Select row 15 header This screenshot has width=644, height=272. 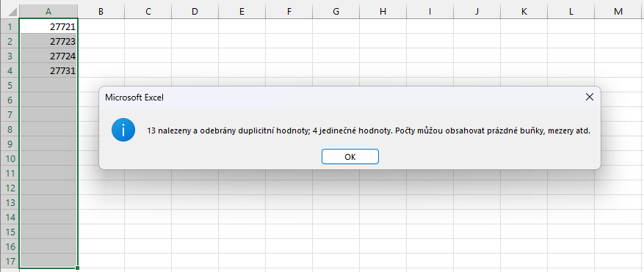coord(10,232)
